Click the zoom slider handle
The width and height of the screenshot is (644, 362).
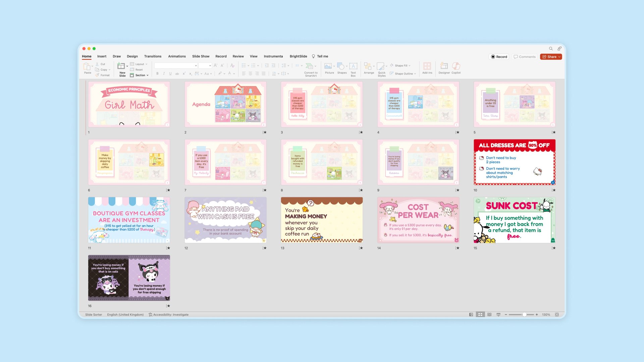click(524, 315)
